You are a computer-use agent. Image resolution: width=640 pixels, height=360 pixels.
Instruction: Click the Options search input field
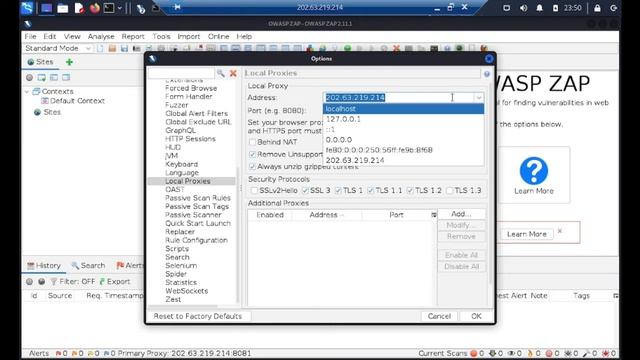coord(181,73)
